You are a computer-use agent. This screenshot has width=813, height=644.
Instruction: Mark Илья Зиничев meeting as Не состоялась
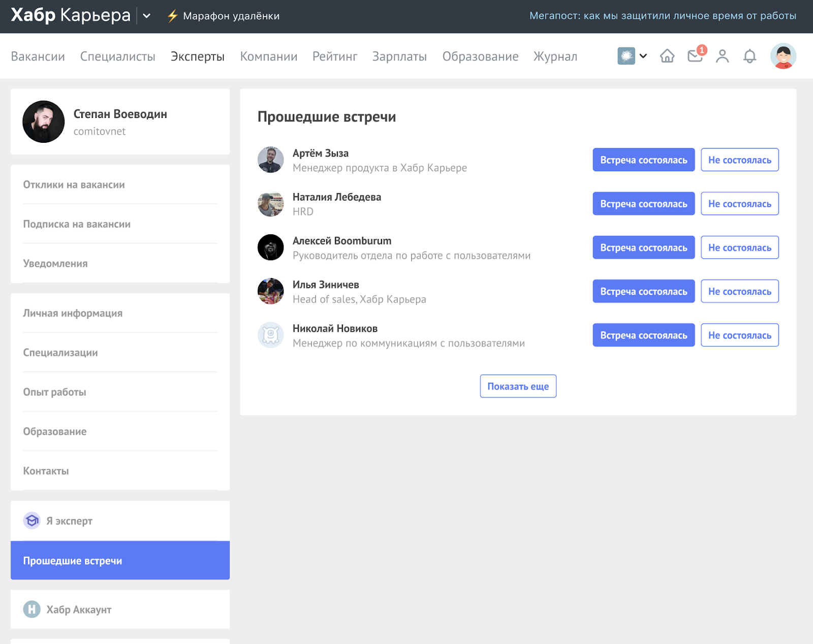(x=739, y=291)
